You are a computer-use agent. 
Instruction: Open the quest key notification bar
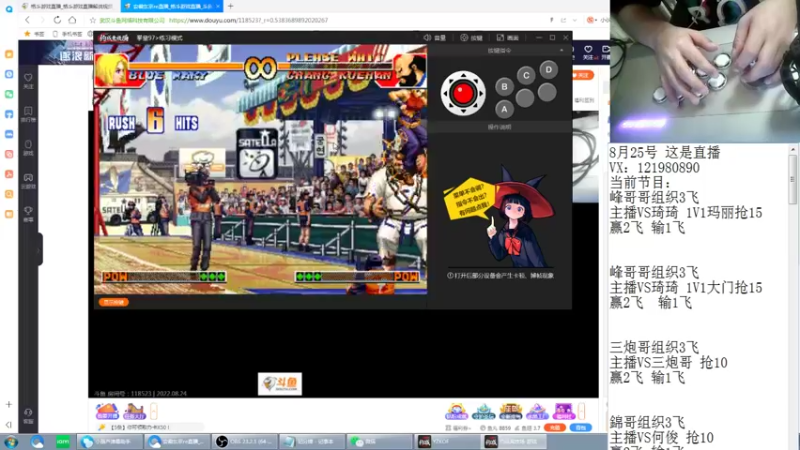coord(149,428)
